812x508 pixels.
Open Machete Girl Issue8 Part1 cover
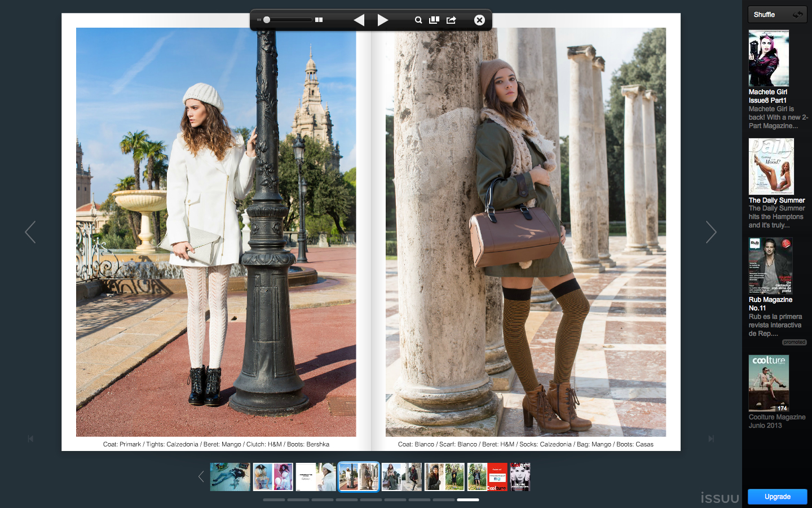pos(769,58)
